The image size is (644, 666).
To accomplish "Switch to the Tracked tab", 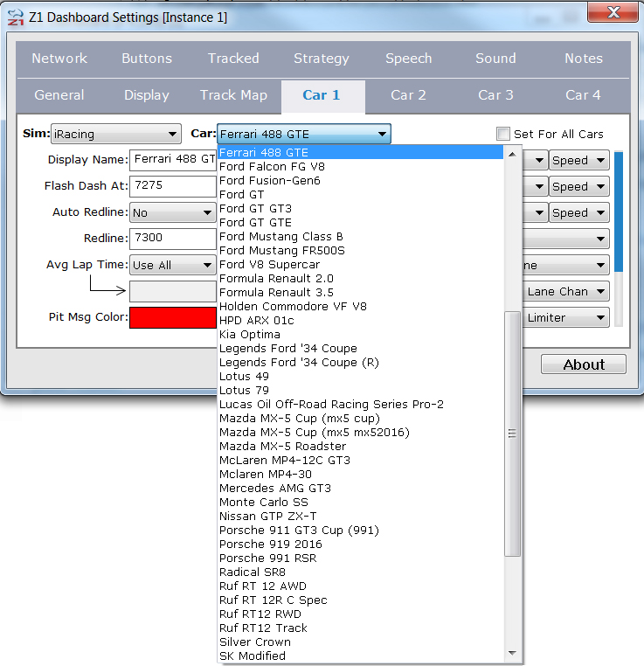I will click(x=233, y=59).
